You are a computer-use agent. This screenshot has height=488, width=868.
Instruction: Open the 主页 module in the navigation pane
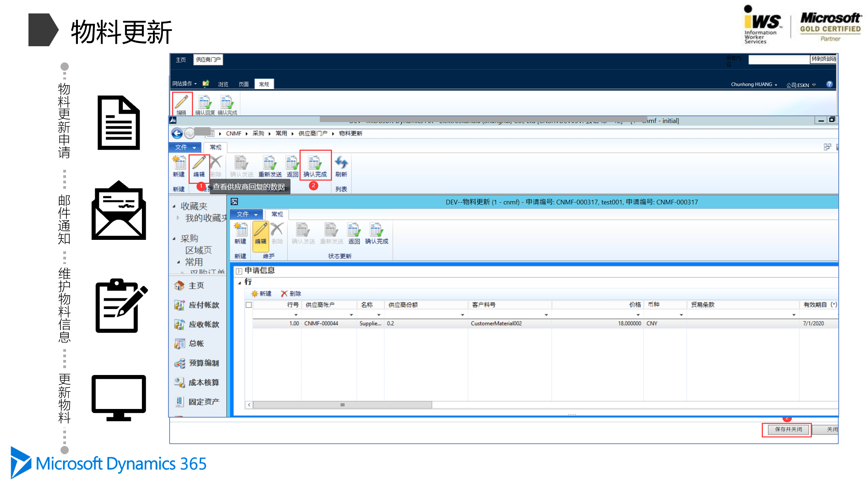point(189,285)
